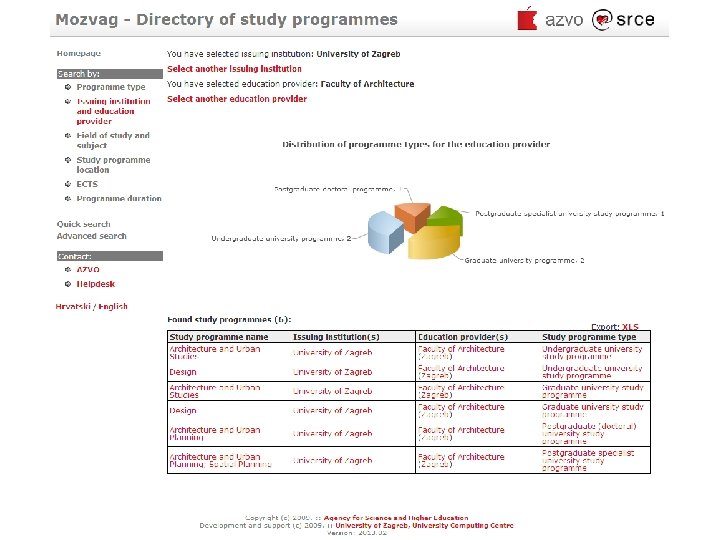The width and height of the screenshot is (720, 540).
Task: Click the bullet icon beside ECTS
Action: 68,184
